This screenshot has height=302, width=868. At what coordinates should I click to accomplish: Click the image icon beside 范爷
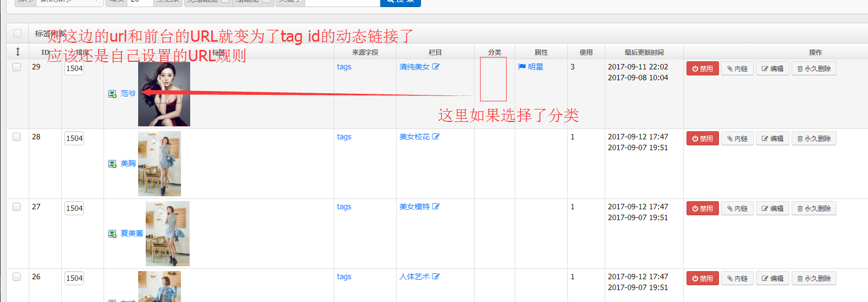(x=112, y=94)
